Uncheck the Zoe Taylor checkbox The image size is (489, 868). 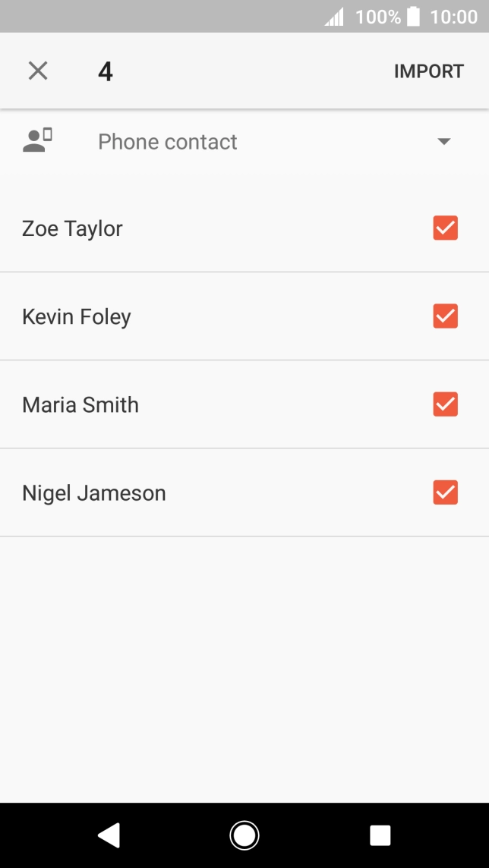tap(446, 228)
